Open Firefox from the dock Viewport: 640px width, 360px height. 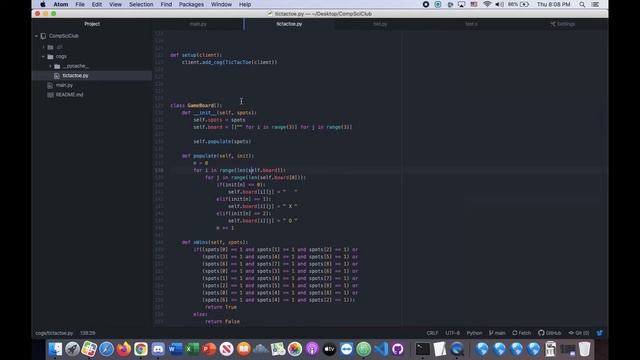124,349
